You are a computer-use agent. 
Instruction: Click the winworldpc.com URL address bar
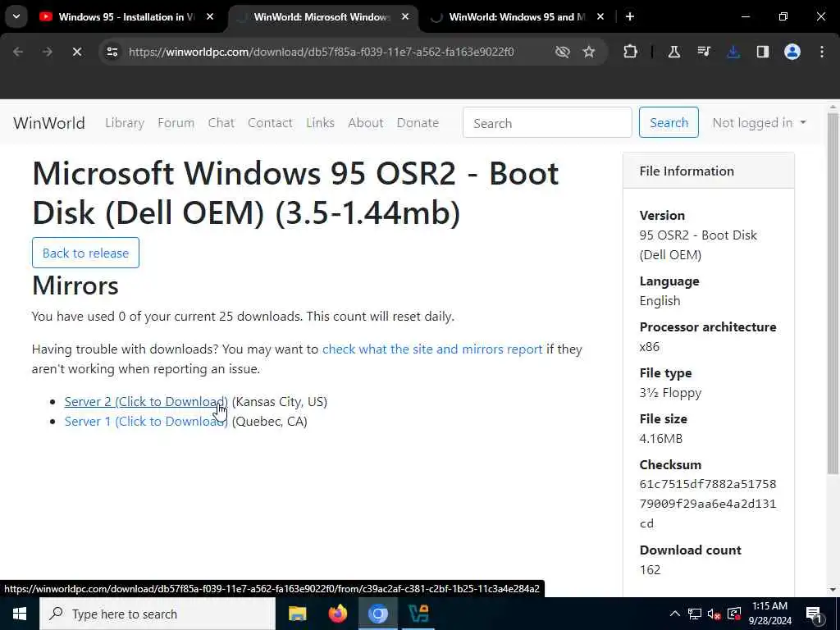(x=322, y=52)
